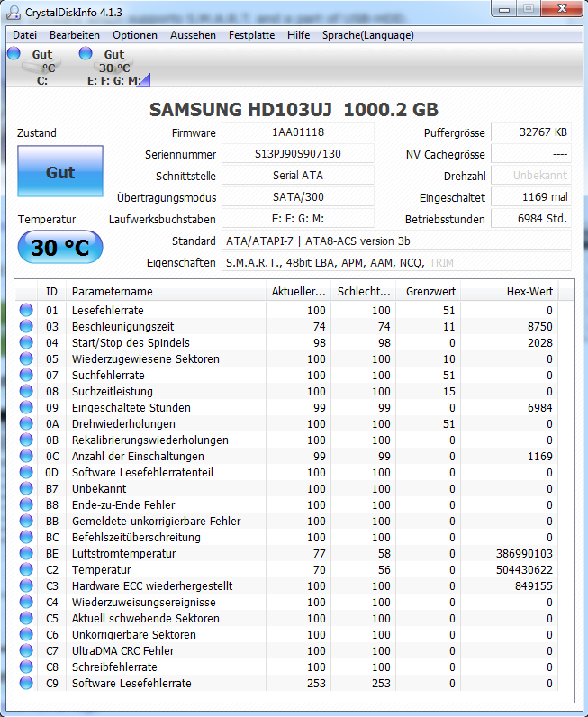This screenshot has height=717, width=588.
Task: Open the Datei menu
Action: pyautogui.click(x=24, y=35)
